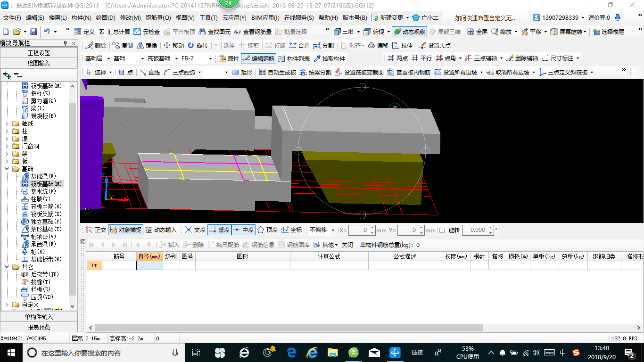Select 直线 line drawing tool
The width and height of the screenshot is (644, 362).
[150, 72]
